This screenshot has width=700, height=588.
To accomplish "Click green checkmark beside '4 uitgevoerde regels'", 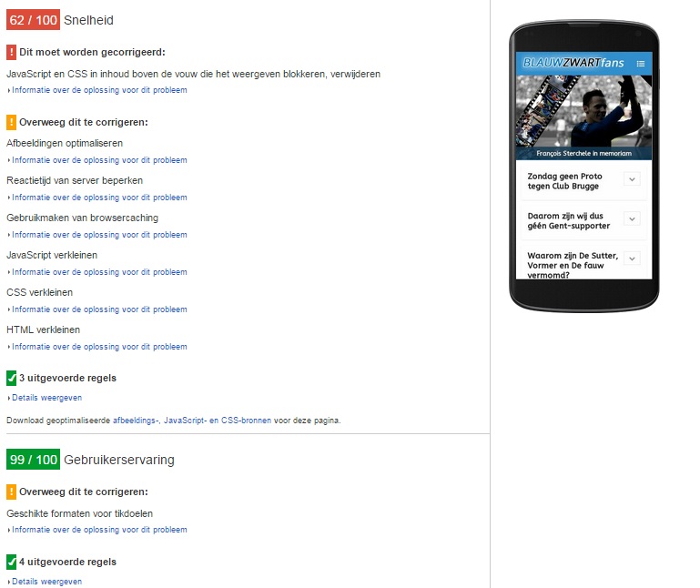I will click(x=11, y=562).
